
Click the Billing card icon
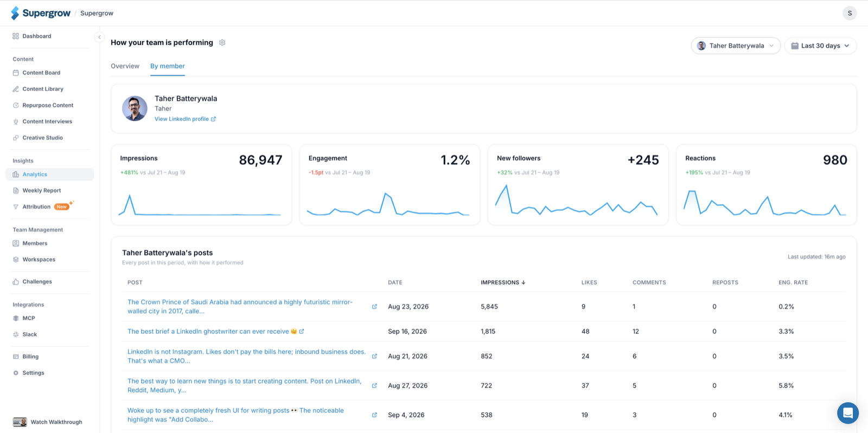click(16, 357)
